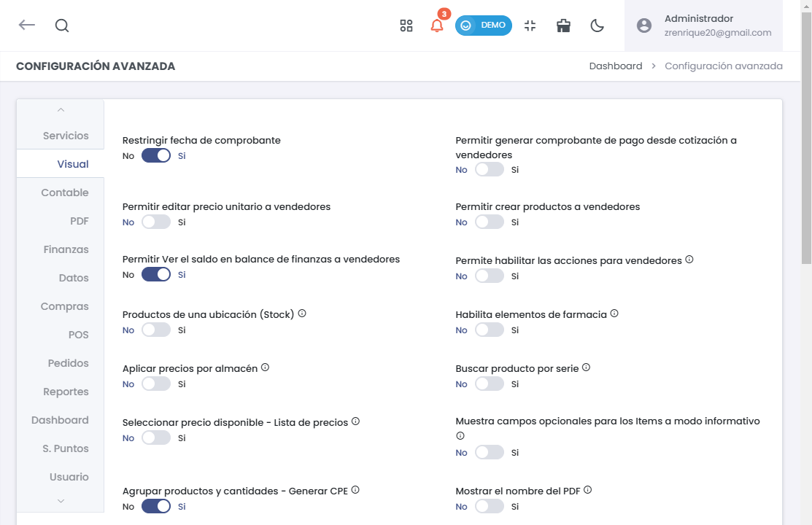Click the DEMO badge button
The image size is (812, 525).
(x=484, y=26)
